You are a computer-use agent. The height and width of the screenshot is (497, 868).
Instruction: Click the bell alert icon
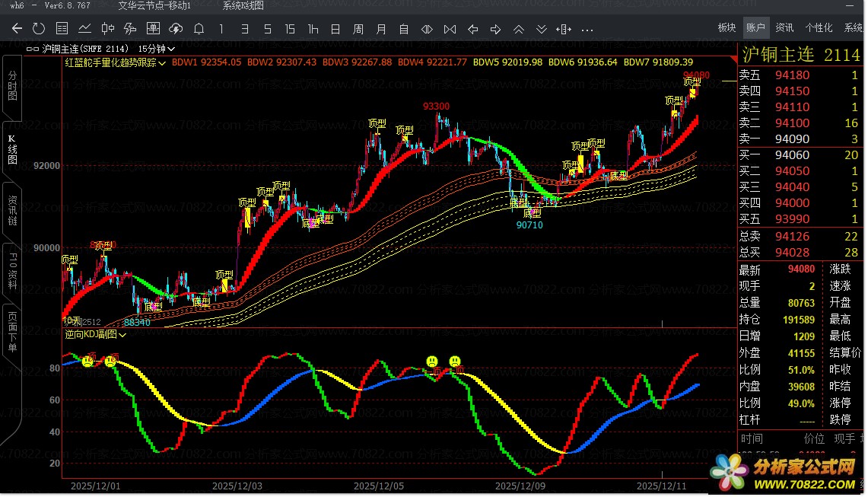coord(199,29)
